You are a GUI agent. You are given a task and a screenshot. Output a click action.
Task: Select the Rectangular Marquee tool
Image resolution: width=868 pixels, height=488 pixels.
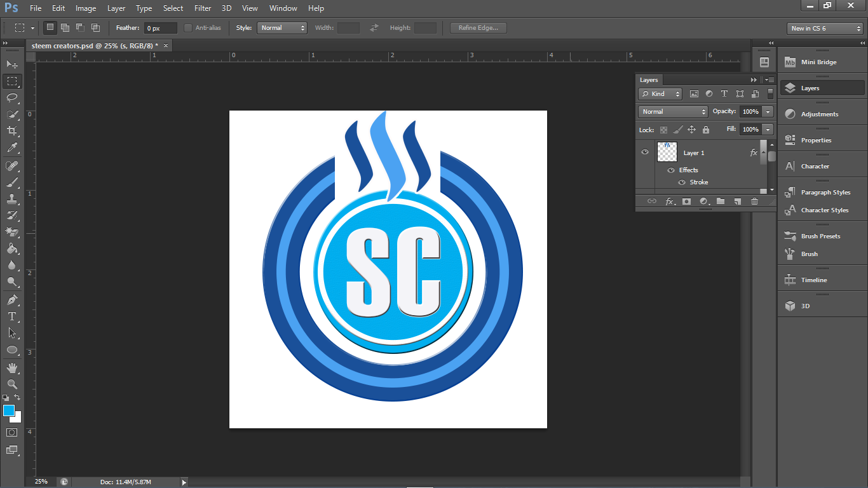(12, 81)
